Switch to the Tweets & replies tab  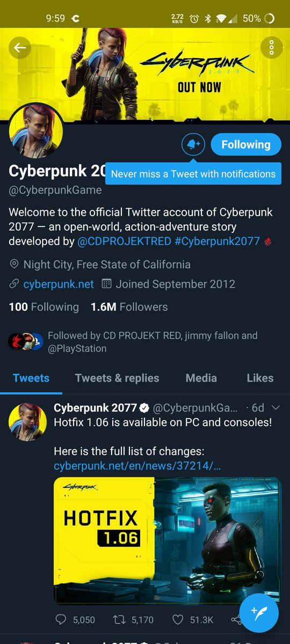tap(117, 378)
